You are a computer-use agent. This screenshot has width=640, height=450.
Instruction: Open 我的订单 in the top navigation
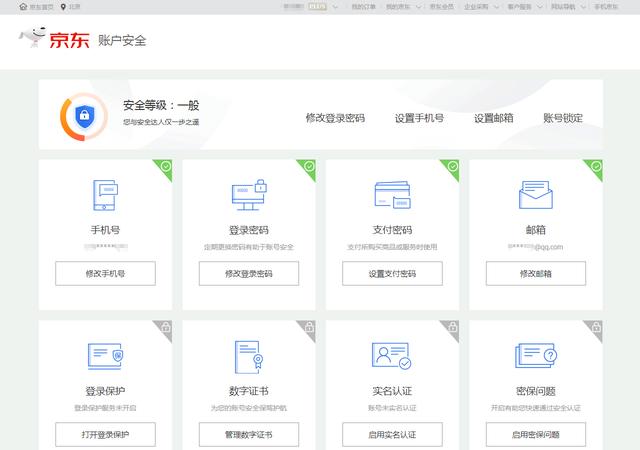pos(360,7)
